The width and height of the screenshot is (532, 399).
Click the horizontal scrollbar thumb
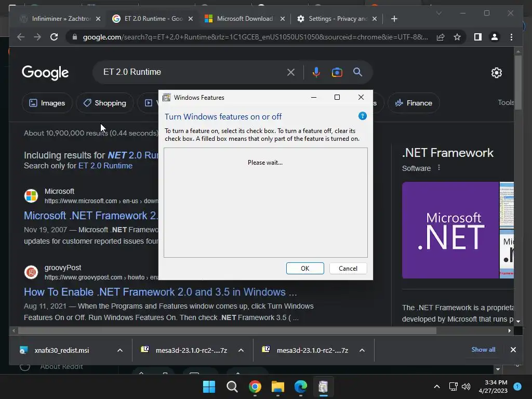(227, 330)
